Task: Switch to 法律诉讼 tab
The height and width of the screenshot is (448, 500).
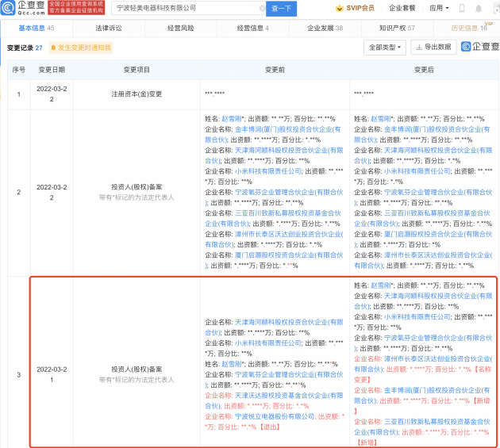Action: pos(109,28)
